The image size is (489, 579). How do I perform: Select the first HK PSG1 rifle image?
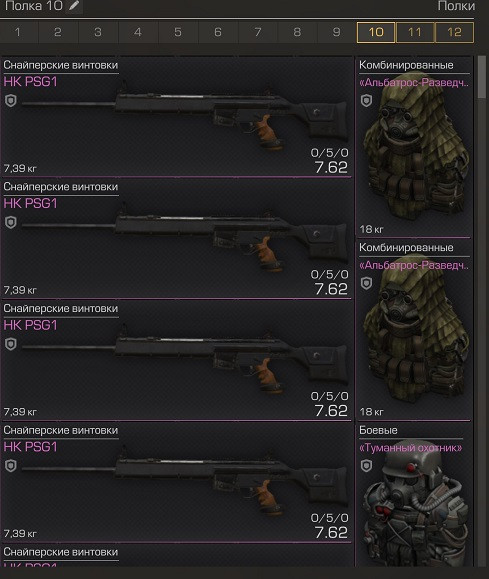tap(185, 115)
